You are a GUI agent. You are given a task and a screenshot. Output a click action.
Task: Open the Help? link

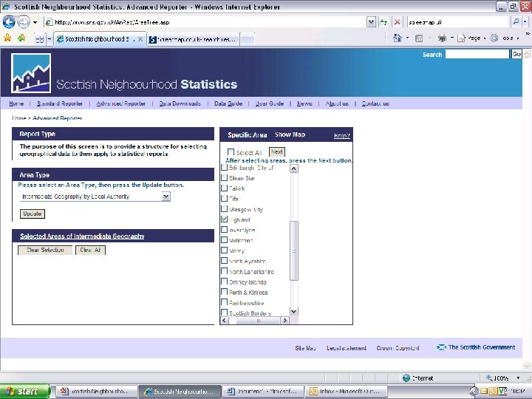click(341, 136)
